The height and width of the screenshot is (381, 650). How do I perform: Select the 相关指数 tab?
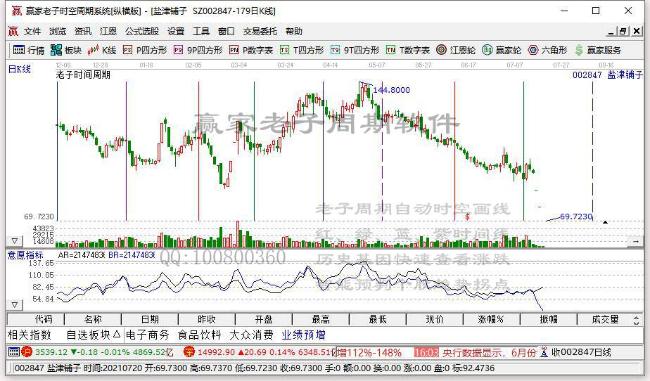29,335
